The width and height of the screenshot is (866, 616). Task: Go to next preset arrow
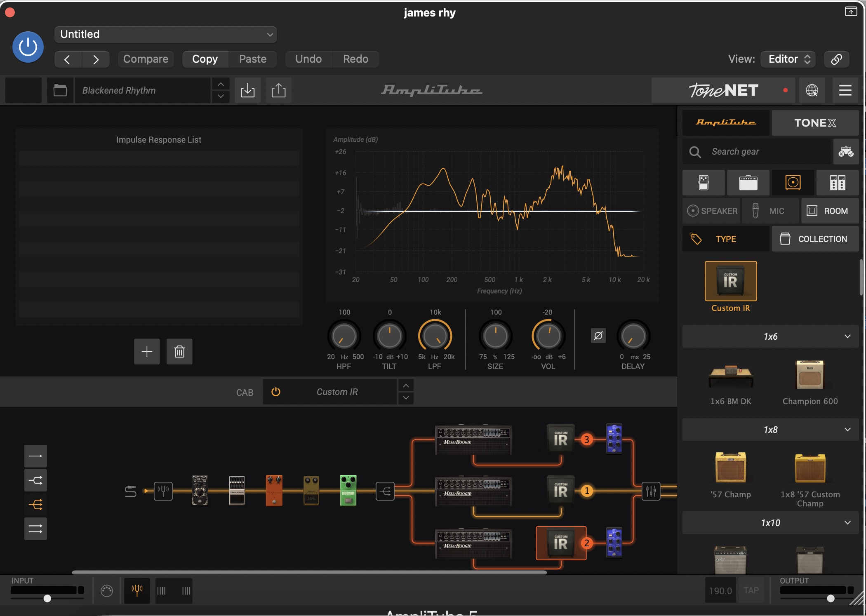pos(96,59)
